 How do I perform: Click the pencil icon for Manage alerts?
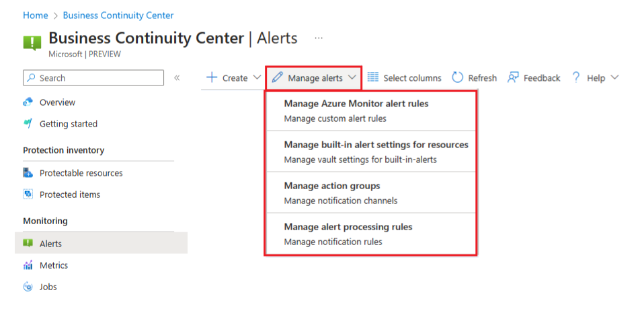277,77
